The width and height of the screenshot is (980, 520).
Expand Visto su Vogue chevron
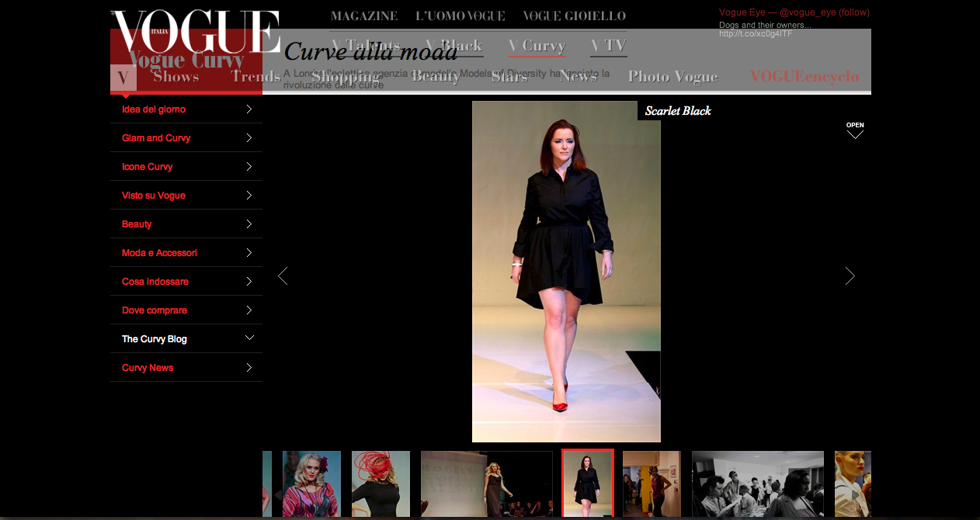pyautogui.click(x=248, y=196)
